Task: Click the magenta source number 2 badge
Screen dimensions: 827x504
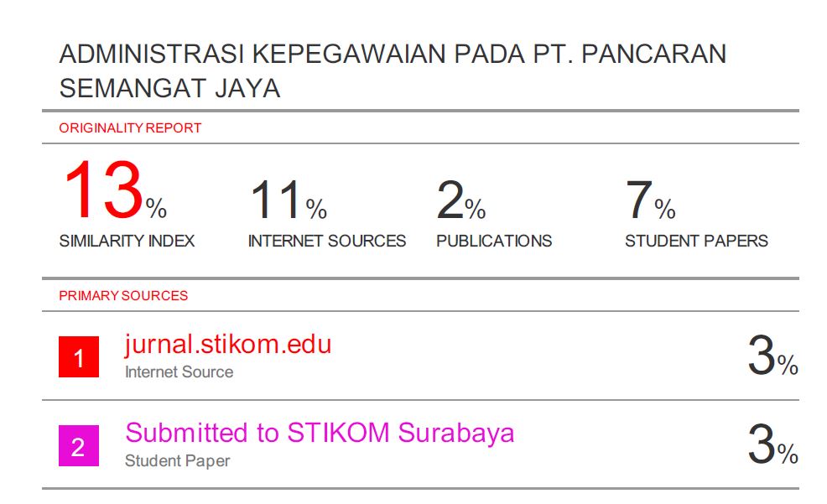Action: click(79, 446)
